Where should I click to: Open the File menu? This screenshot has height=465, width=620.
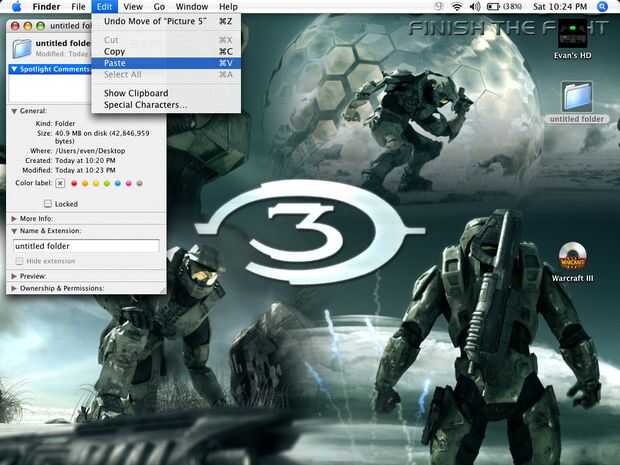(x=78, y=6)
